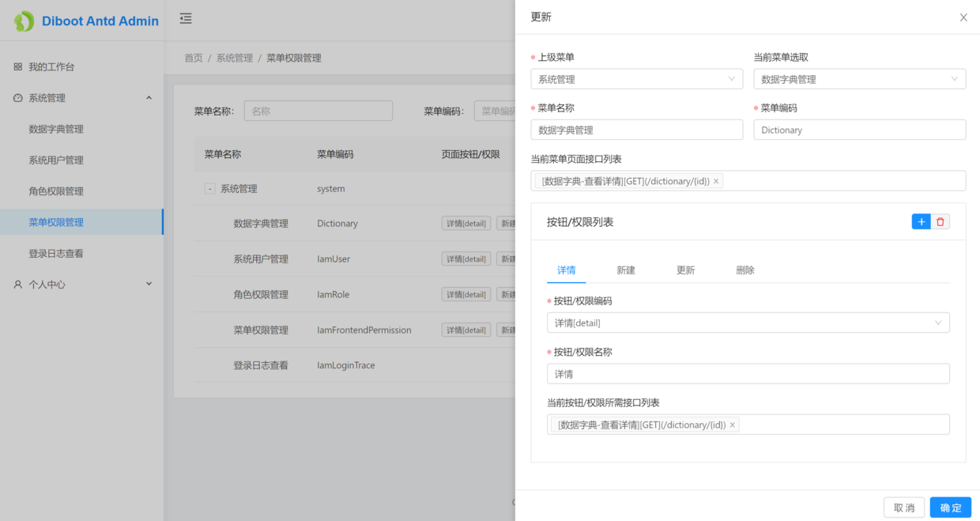
Task: Open the 上级菜单 dropdown
Action: 637,78
